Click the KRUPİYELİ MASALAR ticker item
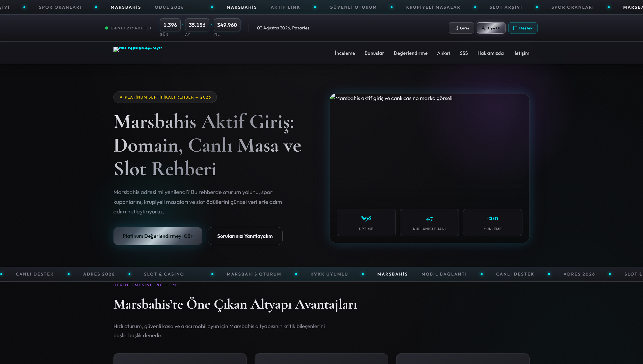 [433, 7]
